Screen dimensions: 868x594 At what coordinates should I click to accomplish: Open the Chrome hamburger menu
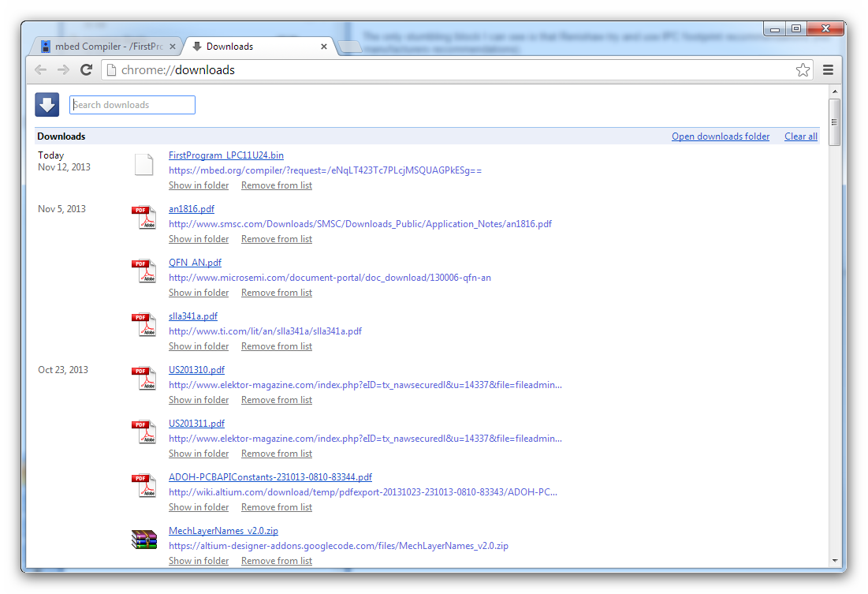(x=828, y=70)
